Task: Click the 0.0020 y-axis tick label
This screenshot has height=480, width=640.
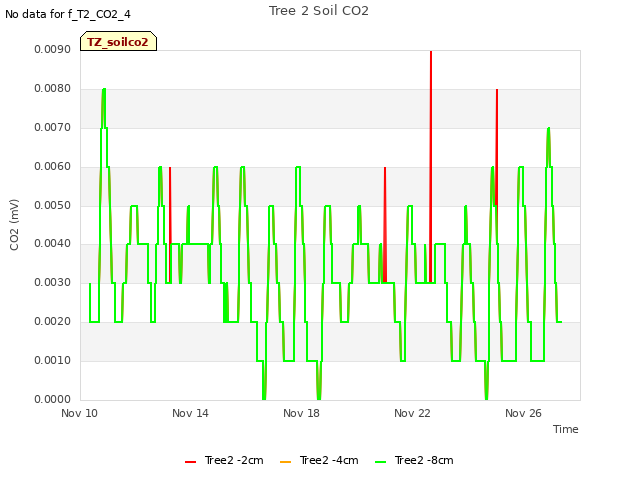Action: pyautogui.click(x=52, y=321)
